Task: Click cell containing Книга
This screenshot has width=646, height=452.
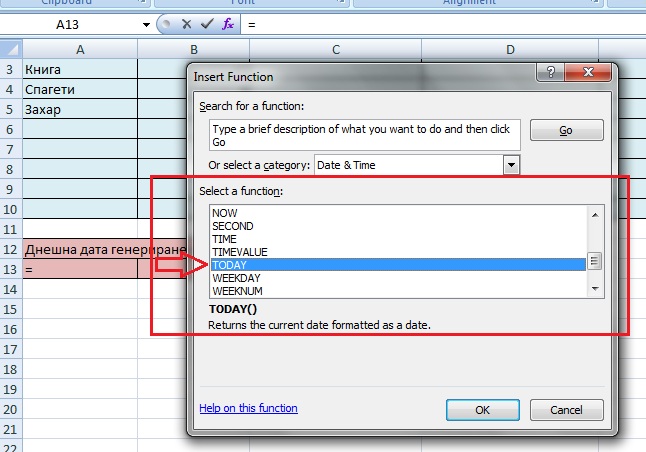Action: 80,70
